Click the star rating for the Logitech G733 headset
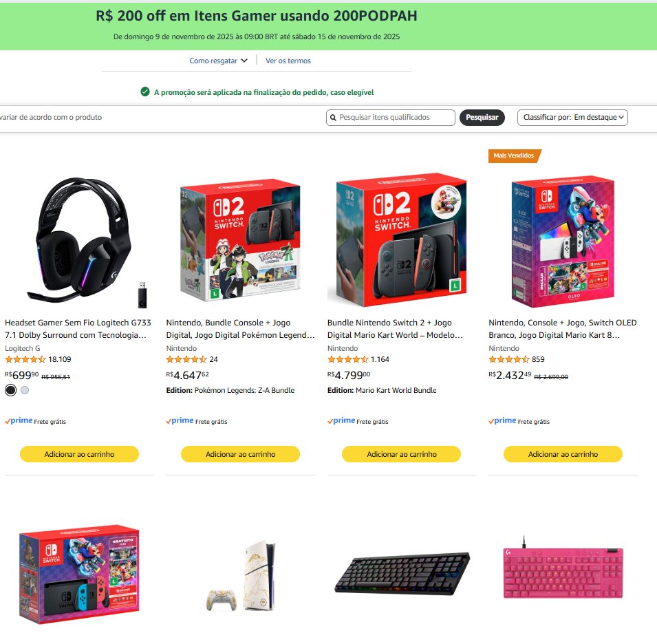Screen dimensions: 657x644 tap(26, 359)
